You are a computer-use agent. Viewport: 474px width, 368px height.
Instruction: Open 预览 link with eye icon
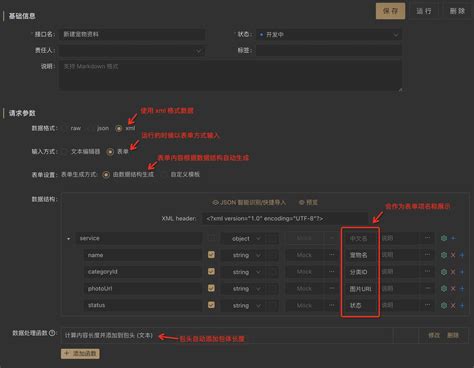tap(308, 203)
